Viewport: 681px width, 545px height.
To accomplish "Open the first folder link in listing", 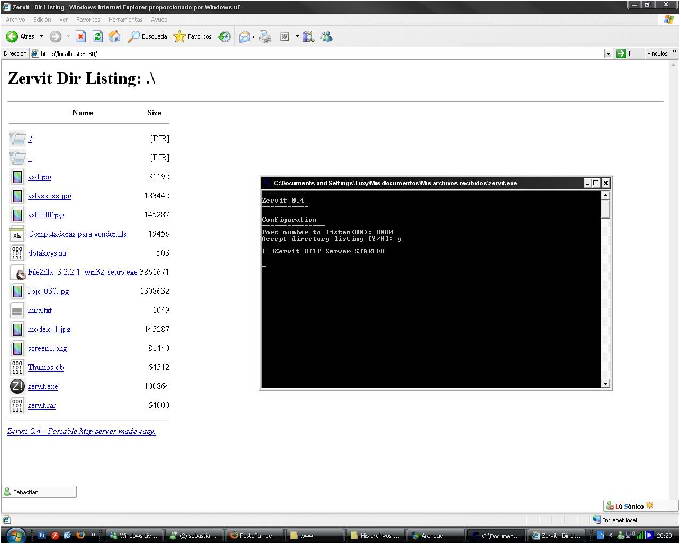I will coord(30,139).
